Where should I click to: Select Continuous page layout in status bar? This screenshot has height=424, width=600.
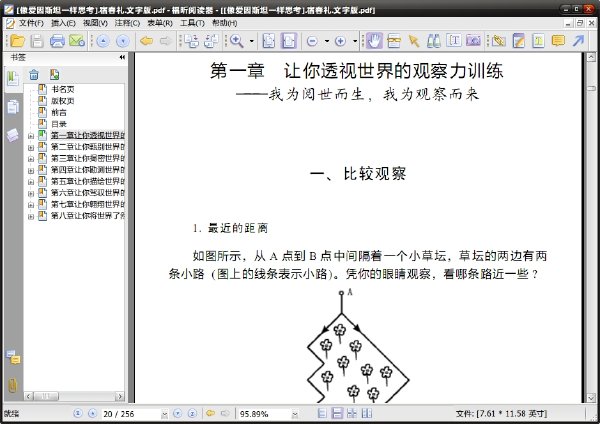tap(337, 413)
